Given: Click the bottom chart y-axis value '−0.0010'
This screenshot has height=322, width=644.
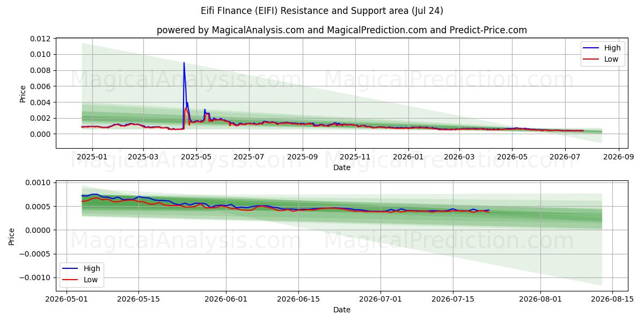Looking at the screenshot, I should [35, 278].
